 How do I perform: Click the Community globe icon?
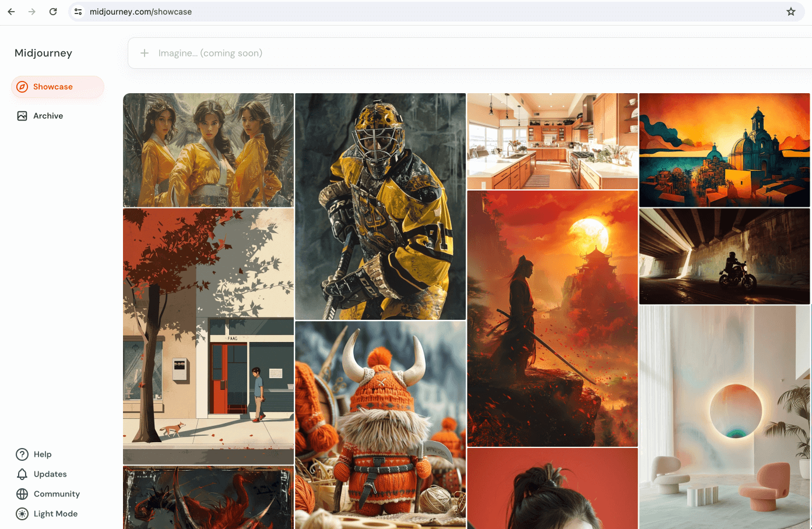point(22,494)
